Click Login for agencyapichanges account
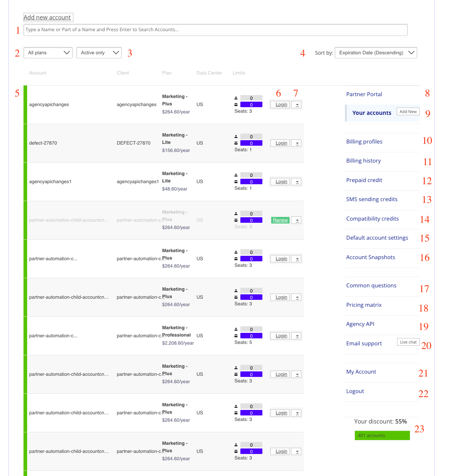This screenshot has width=451, height=476. coord(281,105)
